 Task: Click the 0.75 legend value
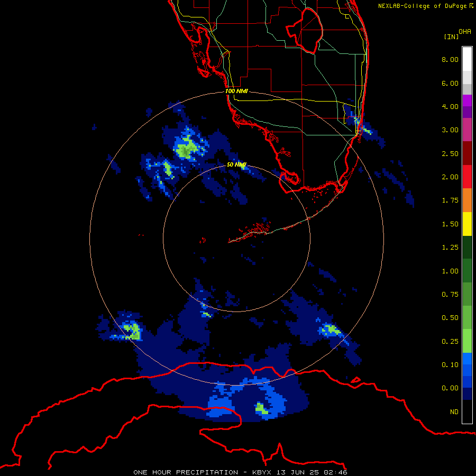point(450,295)
